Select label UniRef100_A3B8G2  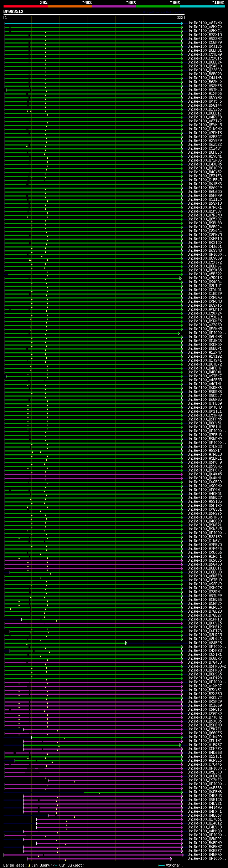[204, 137]
